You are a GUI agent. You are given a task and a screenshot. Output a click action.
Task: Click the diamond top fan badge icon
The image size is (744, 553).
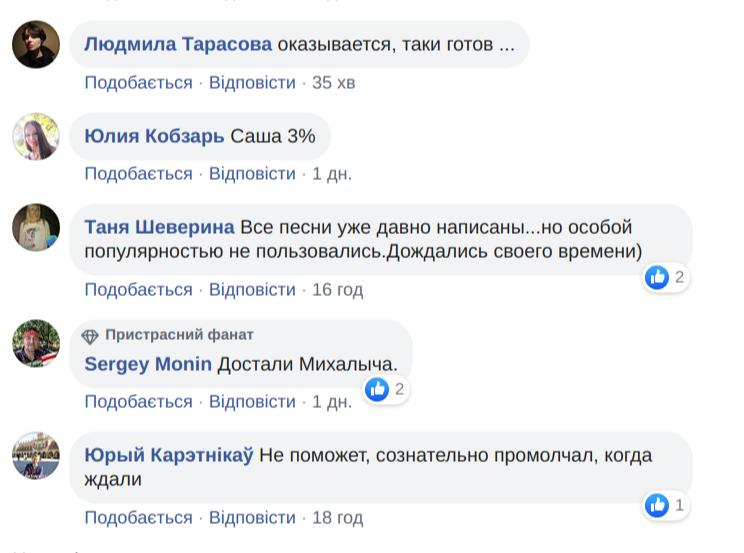(x=91, y=335)
